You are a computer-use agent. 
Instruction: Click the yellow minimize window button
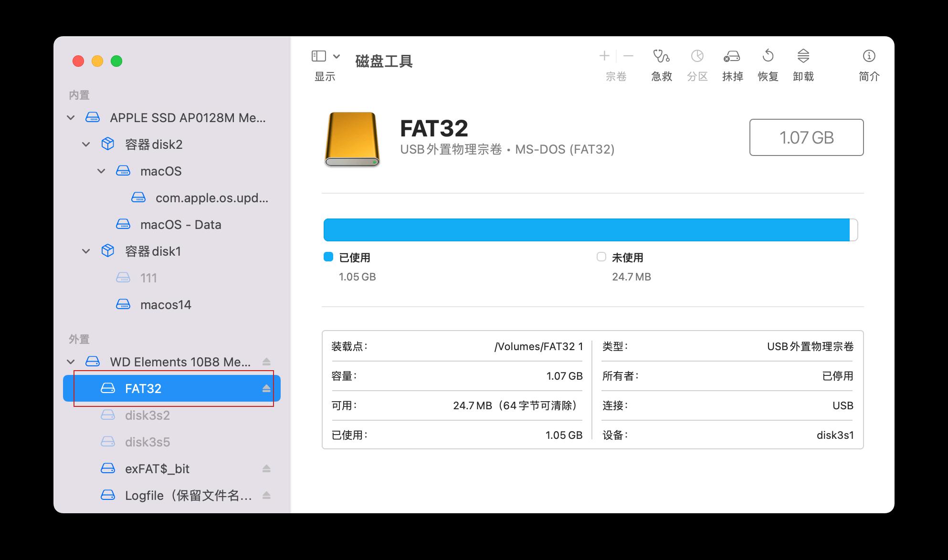pyautogui.click(x=97, y=61)
